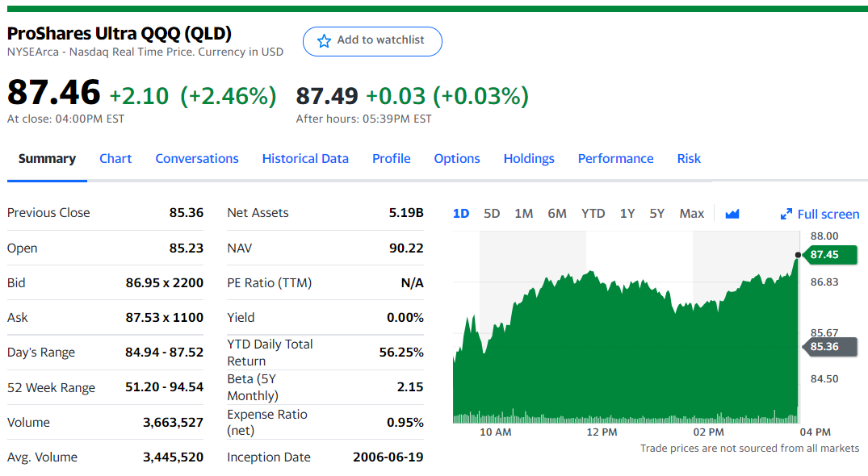Click the PE Ratio (TTM) label
868x476 pixels.
(x=270, y=283)
